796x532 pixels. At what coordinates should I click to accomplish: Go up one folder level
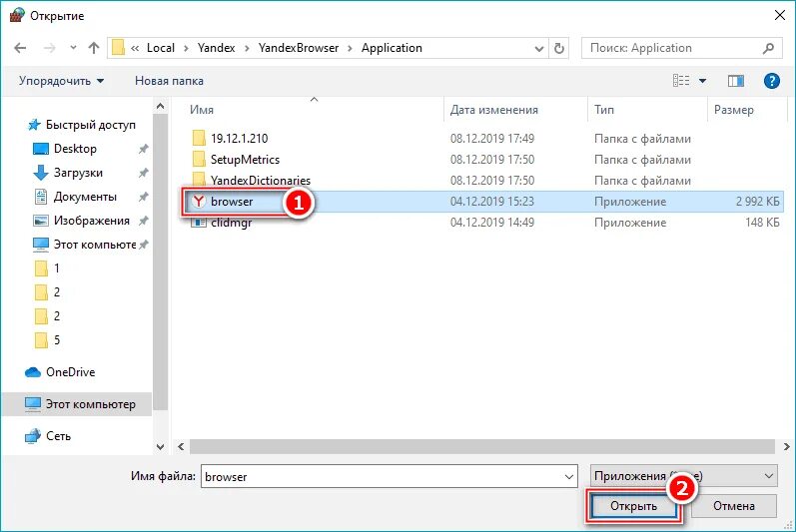click(x=94, y=48)
